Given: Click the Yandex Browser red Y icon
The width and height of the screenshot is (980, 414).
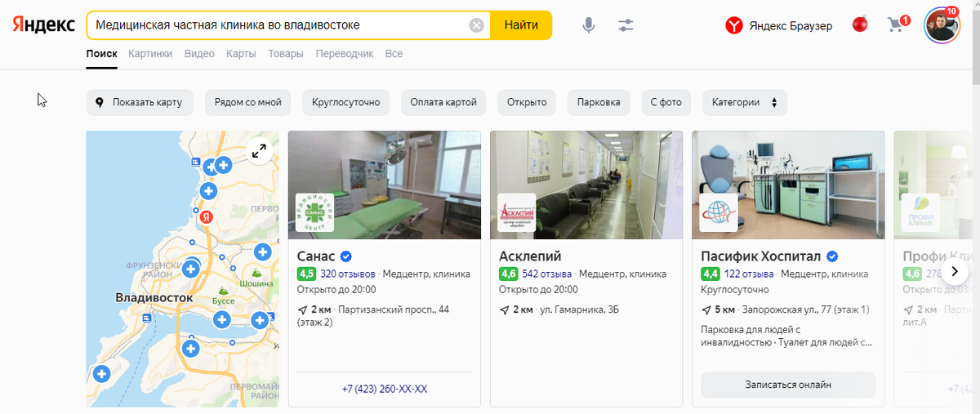Looking at the screenshot, I should pos(734,26).
